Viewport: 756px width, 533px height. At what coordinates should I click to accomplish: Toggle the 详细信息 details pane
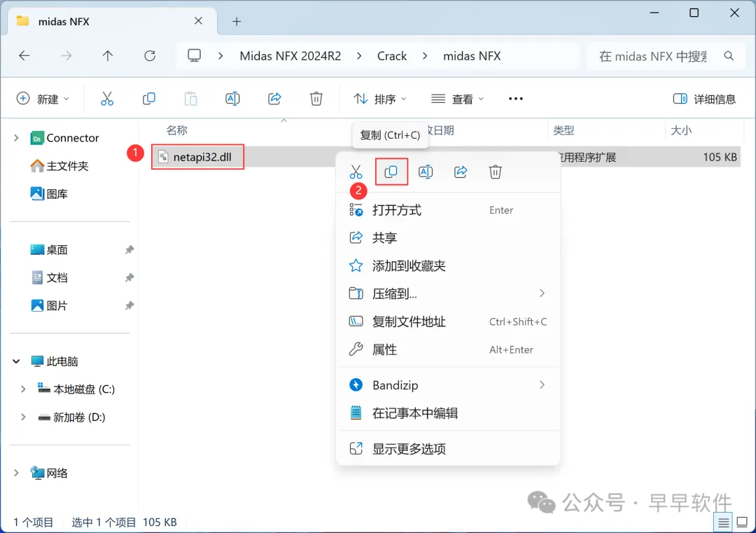704,99
